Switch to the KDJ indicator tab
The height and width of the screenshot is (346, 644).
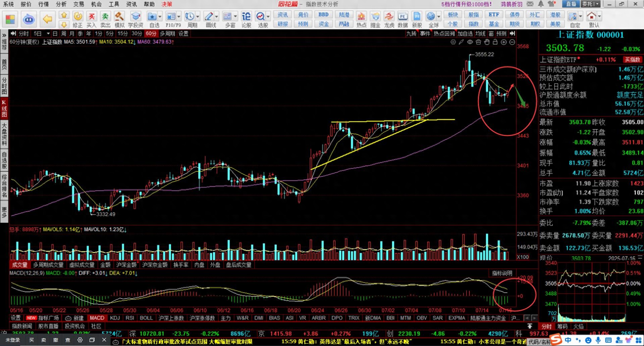click(x=115, y=318)
